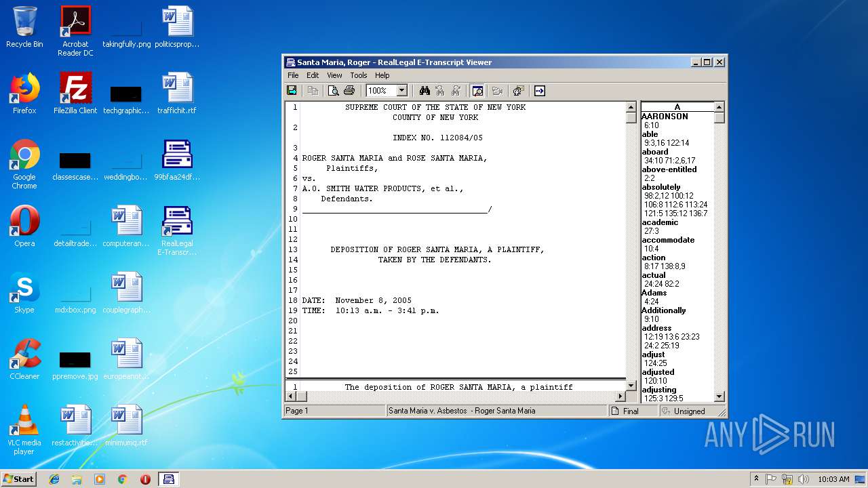This screenshot has height=488, width=868.
Task: Open minimumq.rtf desktop file
Action: click(126, 426)
